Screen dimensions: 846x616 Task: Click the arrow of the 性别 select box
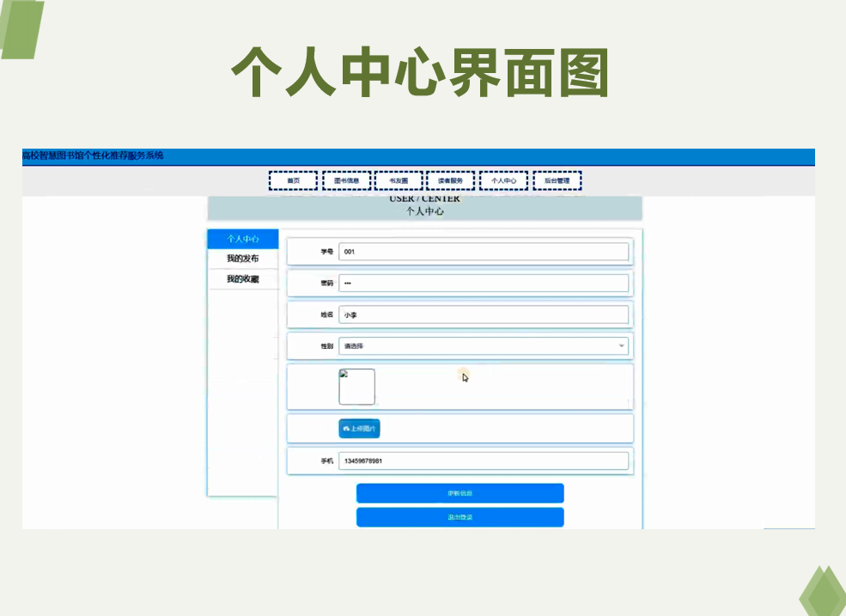(x=622, y=346)
